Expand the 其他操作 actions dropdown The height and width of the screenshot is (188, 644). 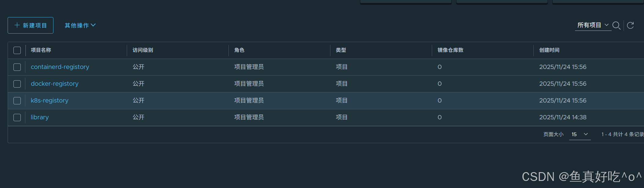[80, 25]
